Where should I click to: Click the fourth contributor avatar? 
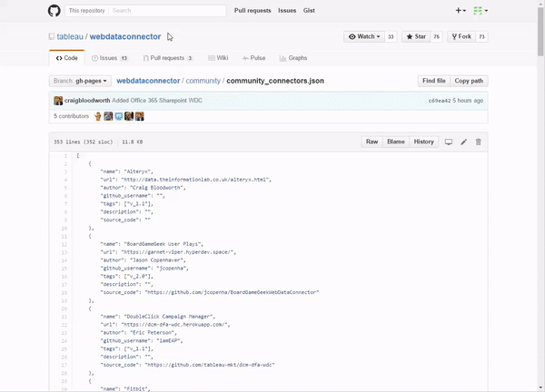click(x=129, y=116)
